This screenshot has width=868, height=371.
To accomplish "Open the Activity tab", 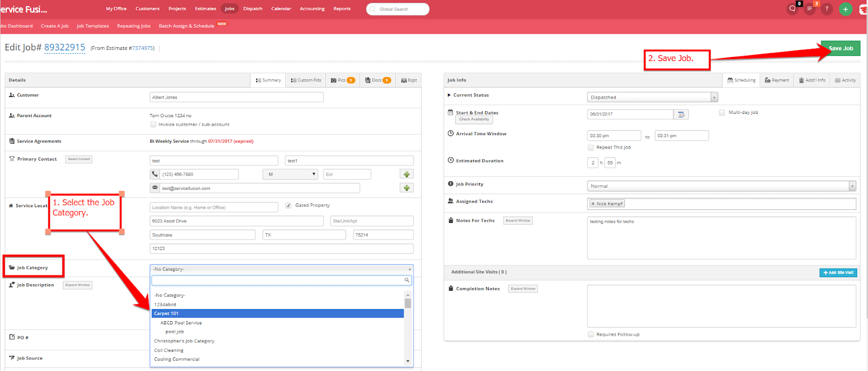I will click(x=845, y=80).
